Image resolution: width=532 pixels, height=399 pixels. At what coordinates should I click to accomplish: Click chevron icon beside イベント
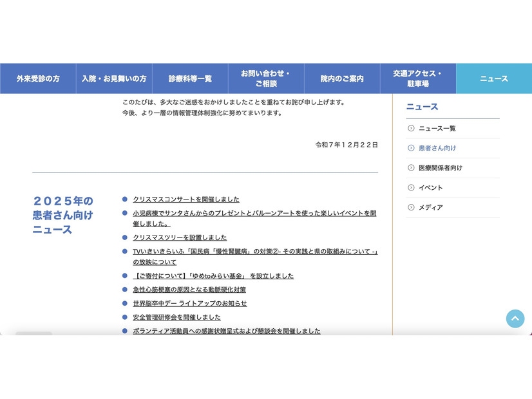pyautogui.click(x=411, y=188)
